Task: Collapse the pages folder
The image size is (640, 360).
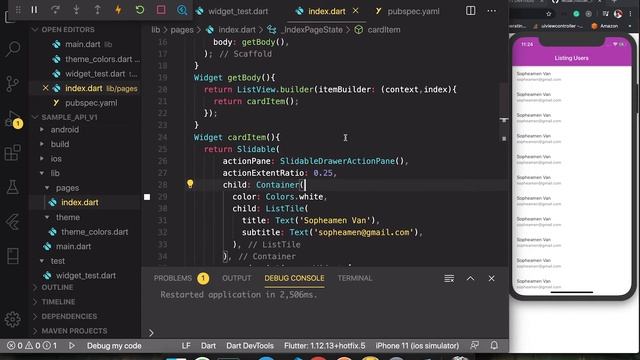Action: [x=67, y=188]
